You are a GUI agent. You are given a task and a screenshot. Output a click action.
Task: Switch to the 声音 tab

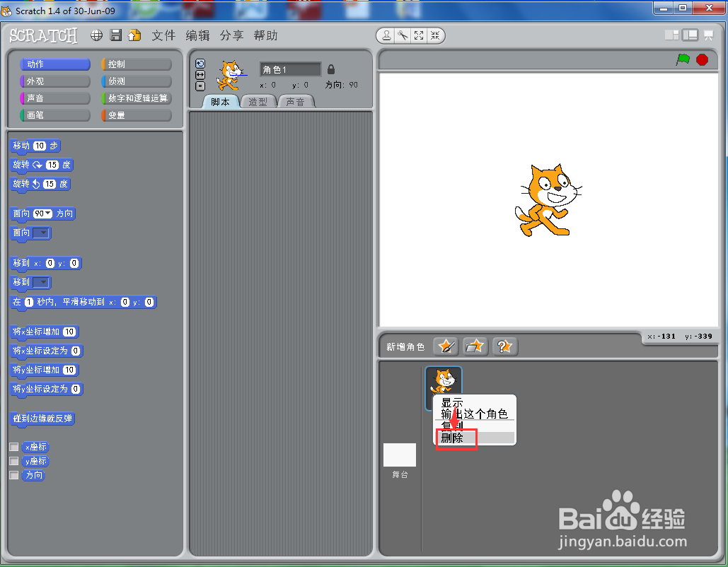click(x=296, y=102)
